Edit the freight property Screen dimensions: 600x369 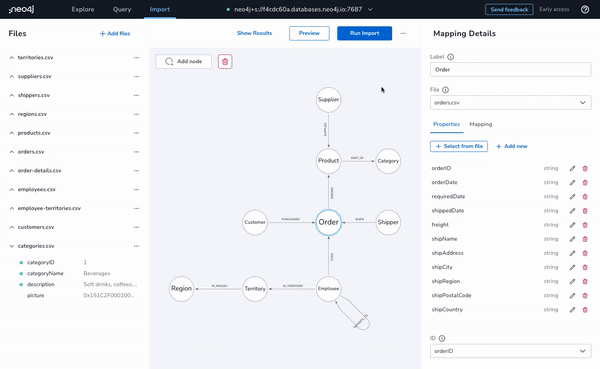572,225
